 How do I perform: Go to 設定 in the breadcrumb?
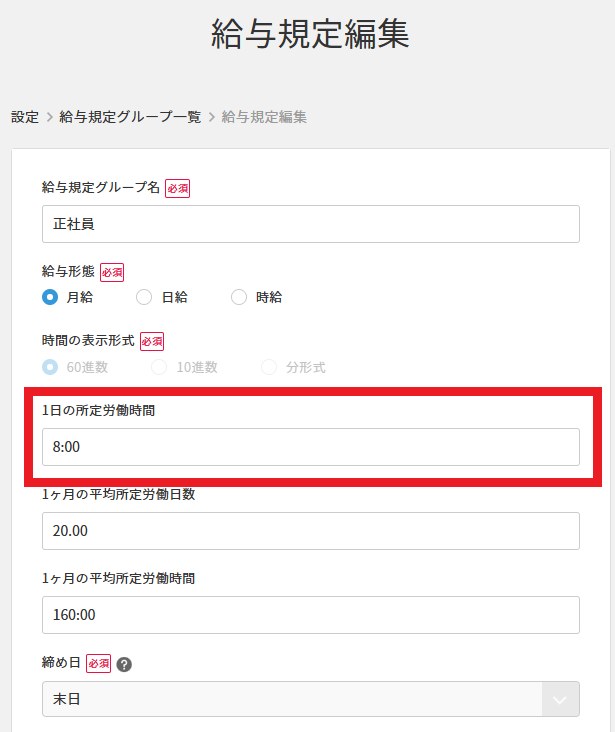click(25, 117)
